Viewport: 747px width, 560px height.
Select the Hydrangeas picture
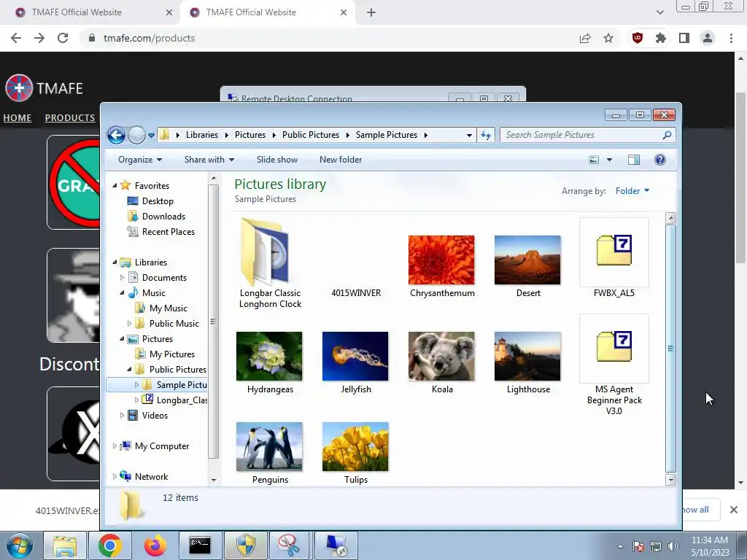[270, 363]
